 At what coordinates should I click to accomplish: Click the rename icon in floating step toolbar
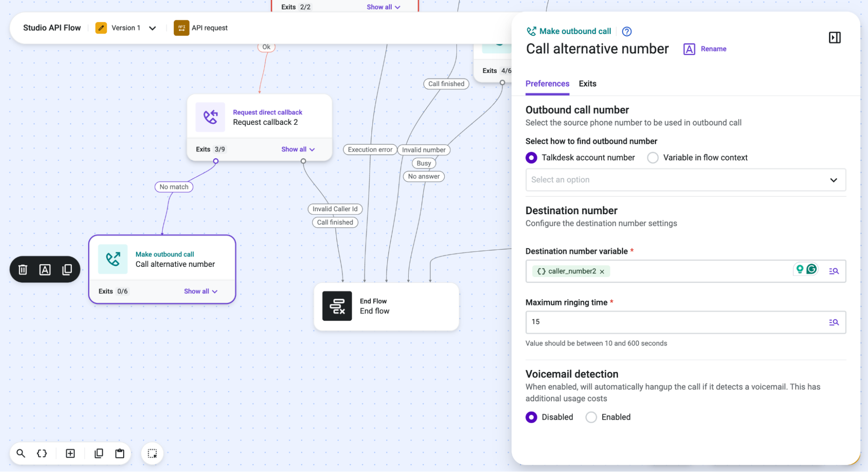45,269
